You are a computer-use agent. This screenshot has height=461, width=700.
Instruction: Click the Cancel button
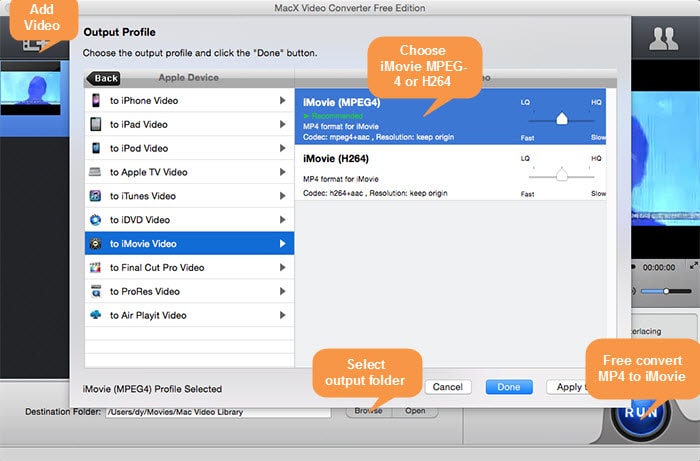(x=448, y=387)
